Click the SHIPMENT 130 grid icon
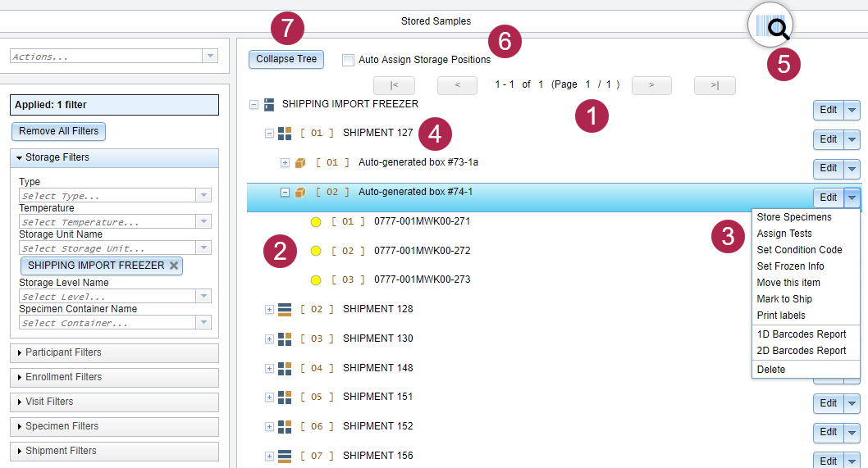Viewport: 868px width, 468px height. 285,339
